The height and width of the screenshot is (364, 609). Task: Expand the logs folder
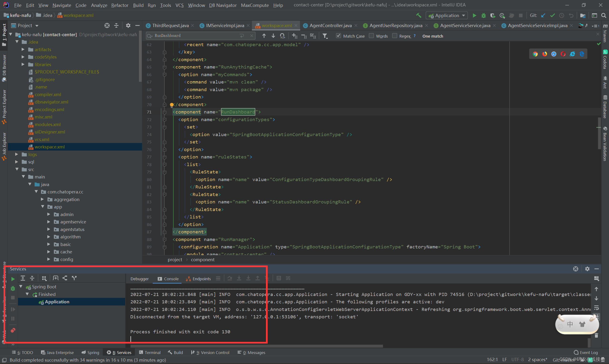(x=16, y=154)
